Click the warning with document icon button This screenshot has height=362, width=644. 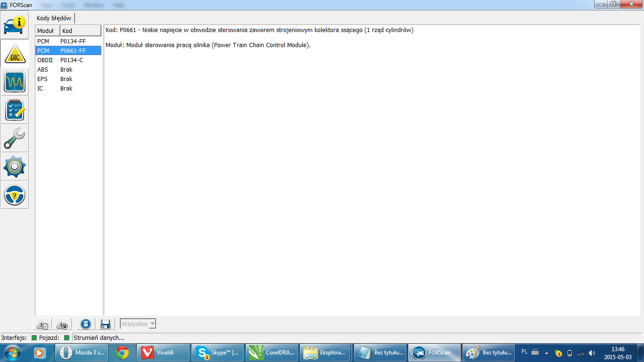[42, 324]
